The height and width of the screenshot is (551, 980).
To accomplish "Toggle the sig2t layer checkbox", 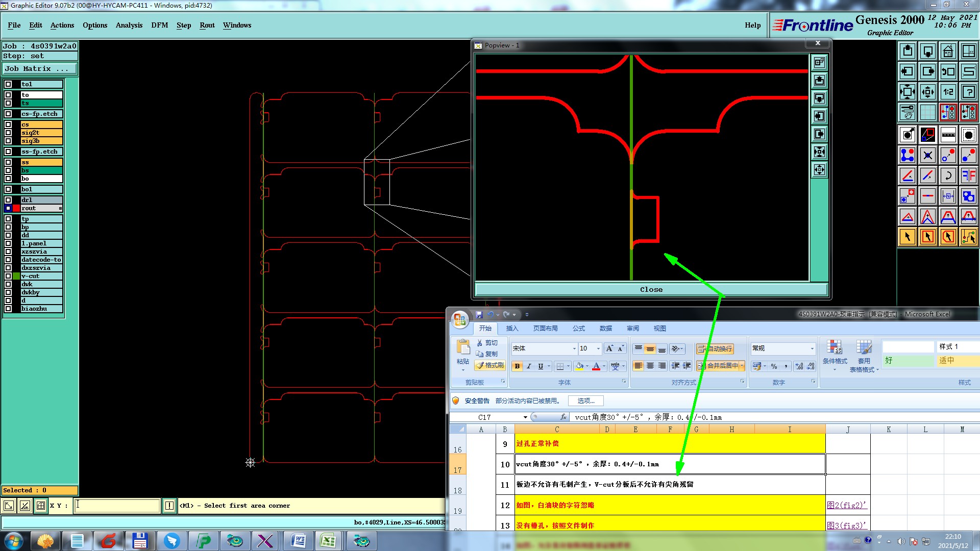I will pos(8,133).
